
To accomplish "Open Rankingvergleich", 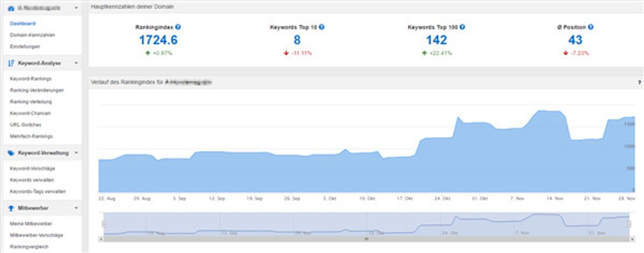I will tap(28, 247).
